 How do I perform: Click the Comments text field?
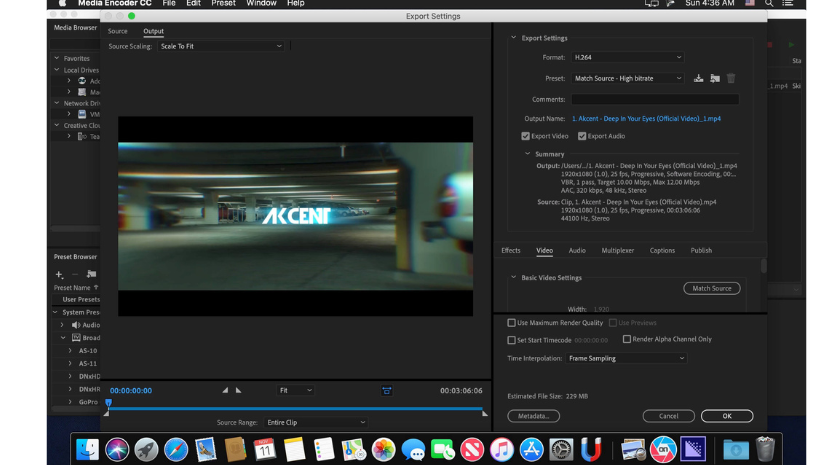[655, 99]
